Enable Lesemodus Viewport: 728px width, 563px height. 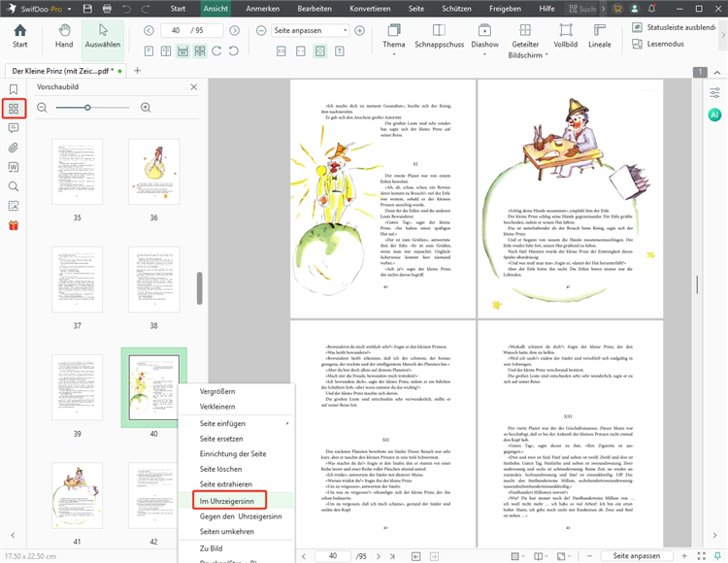click(658, 44)
